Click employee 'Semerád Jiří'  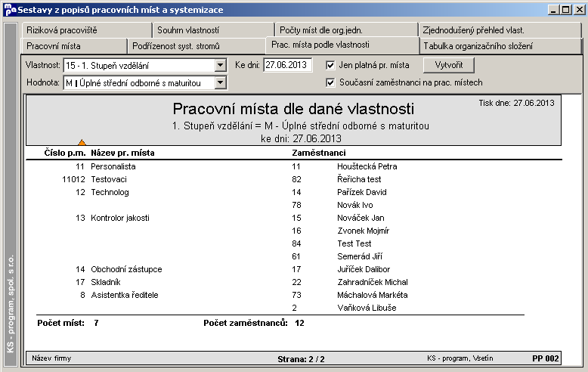[360, 256]
